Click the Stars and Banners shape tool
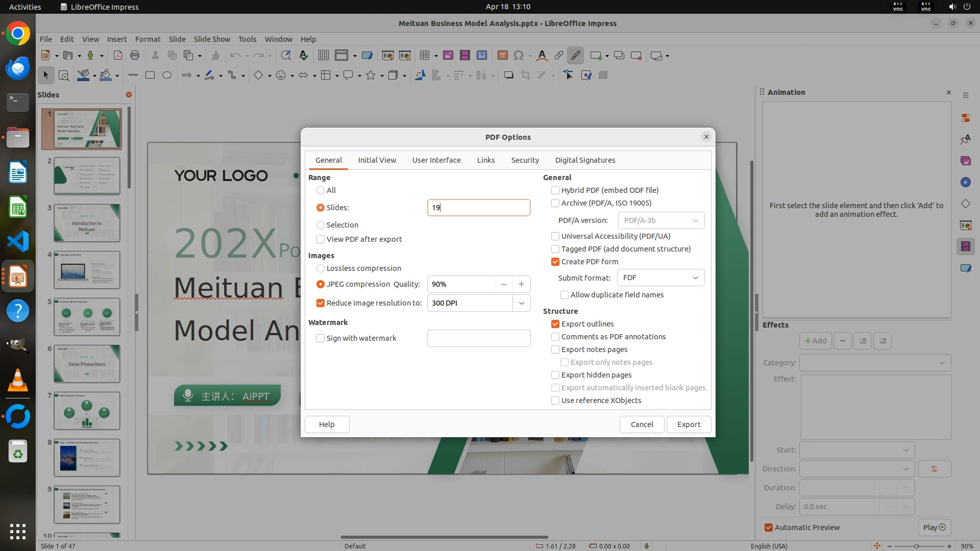Viewport: 980px width, 551px height. coord(371,76)
